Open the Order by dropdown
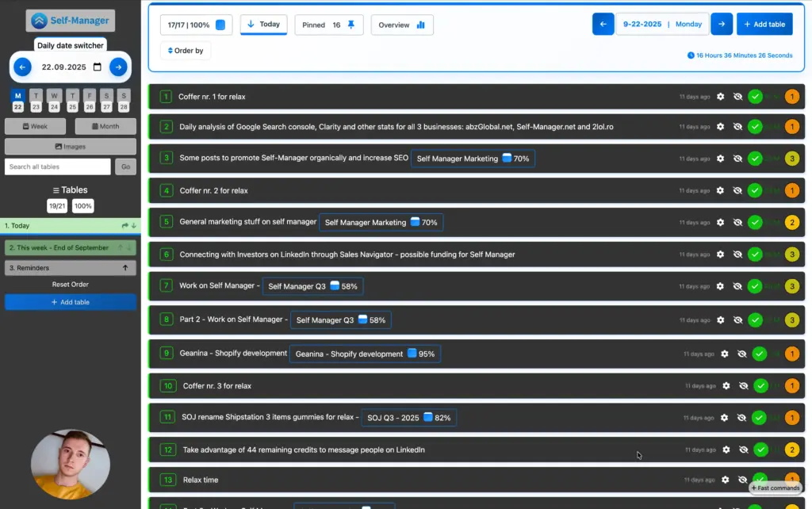The height and width of the screenshot is (509, 812). point(185,50)
